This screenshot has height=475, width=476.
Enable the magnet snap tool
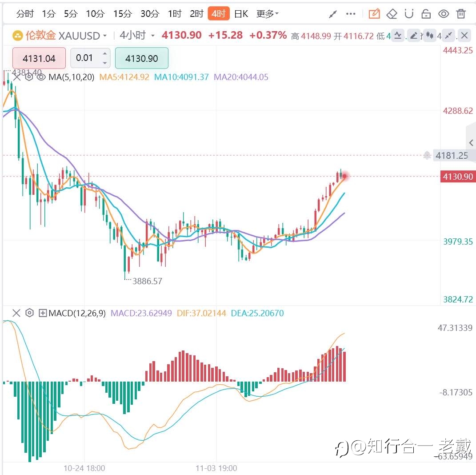[409, 14]
